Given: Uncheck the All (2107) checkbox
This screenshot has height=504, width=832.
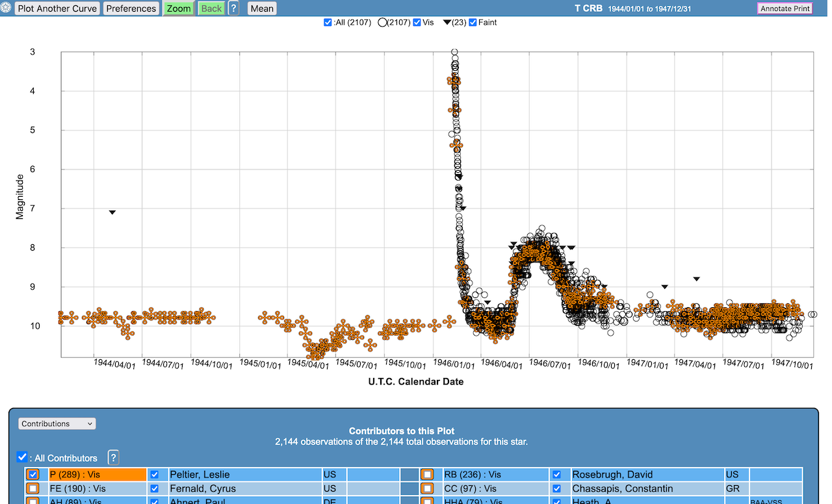Looking at the screenshot, I should tap(328, 23).
